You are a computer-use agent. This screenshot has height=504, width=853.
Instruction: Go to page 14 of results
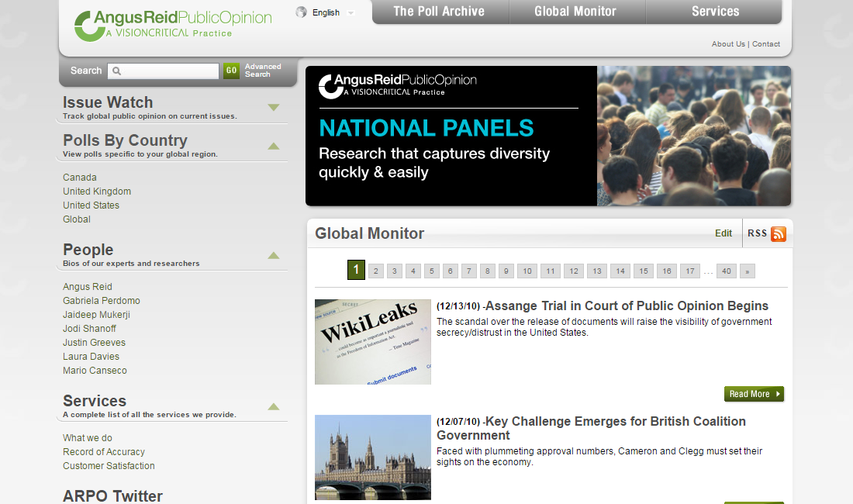(620, 271)
